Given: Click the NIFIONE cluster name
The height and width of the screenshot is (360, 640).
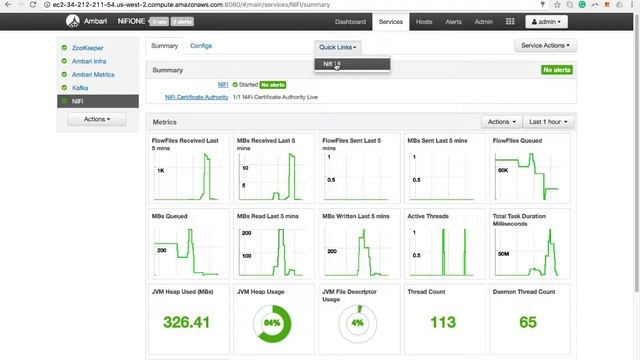Looking at the screenshot, I should coord(131,21).
